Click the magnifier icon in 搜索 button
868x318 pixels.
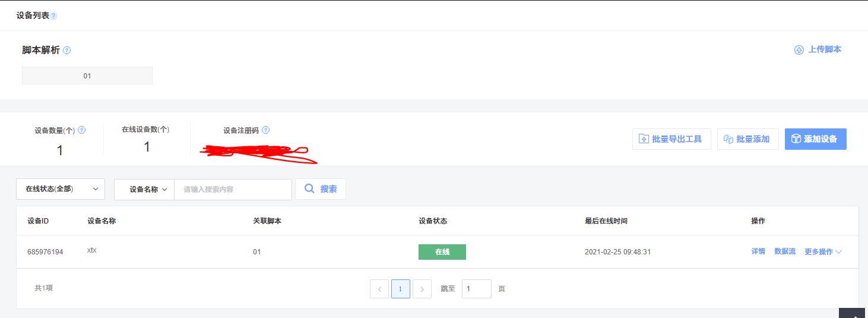309,189
